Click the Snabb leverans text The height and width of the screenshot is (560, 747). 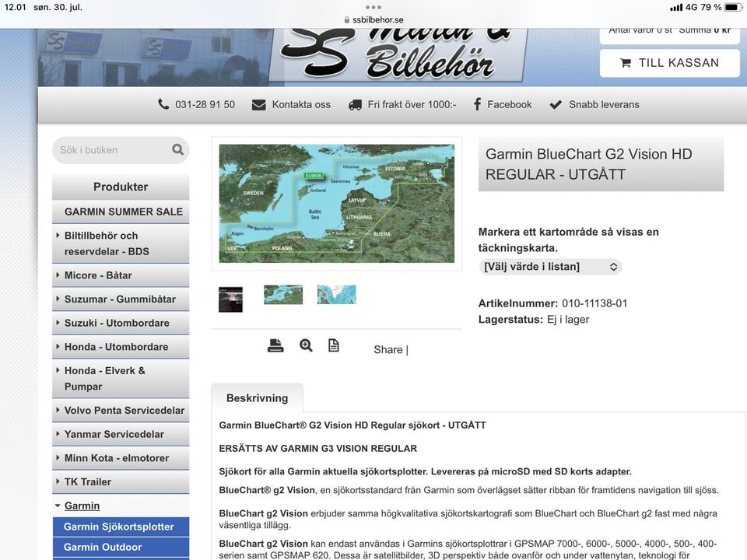pyautogui.click(x=604, y=105)
